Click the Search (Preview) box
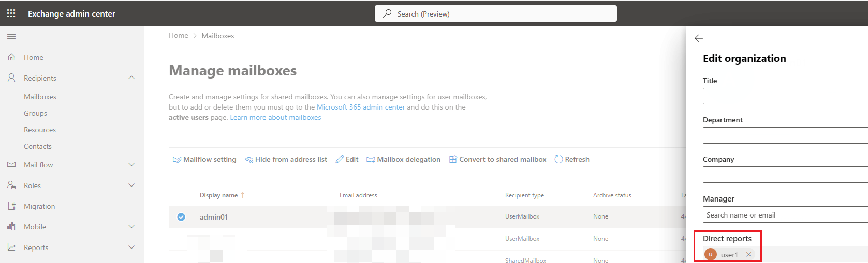Viewport: 868px width, 263px height. click(496, 13)
